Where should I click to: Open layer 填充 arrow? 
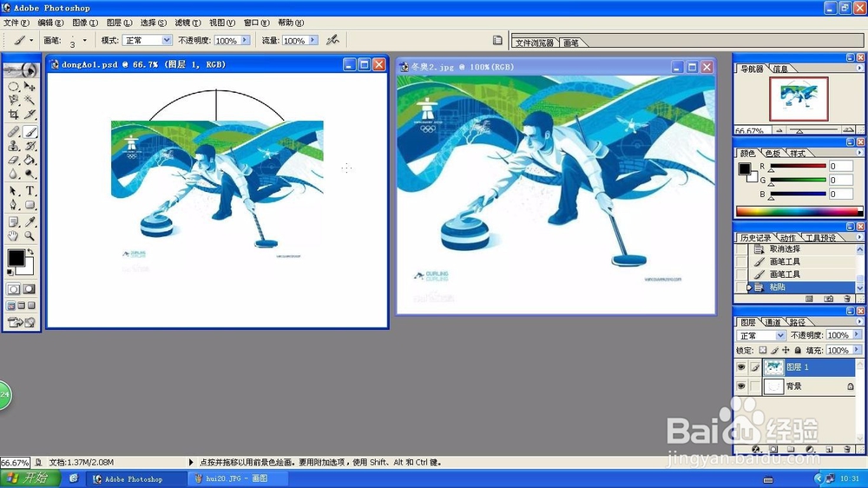coord(857,350)
